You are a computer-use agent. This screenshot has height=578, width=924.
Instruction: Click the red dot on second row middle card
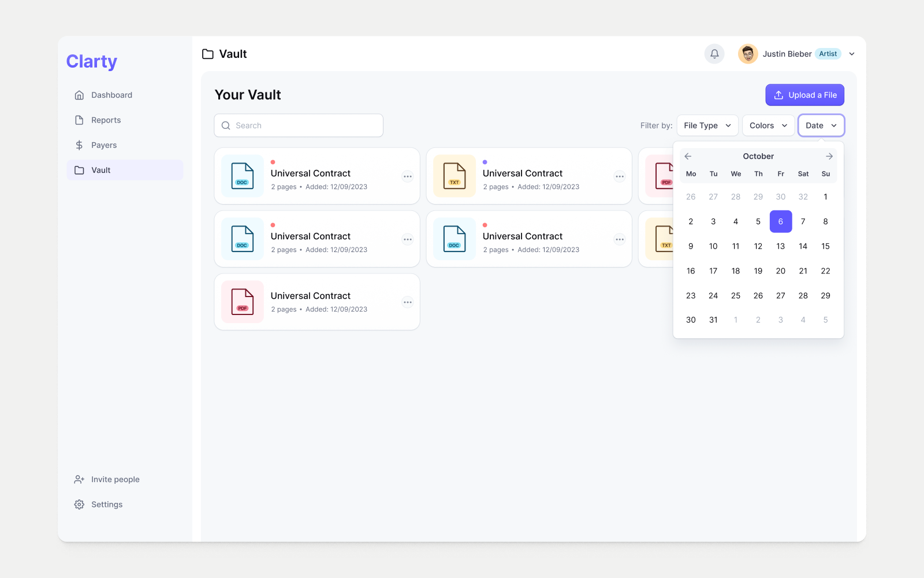[x=485, y=225]
